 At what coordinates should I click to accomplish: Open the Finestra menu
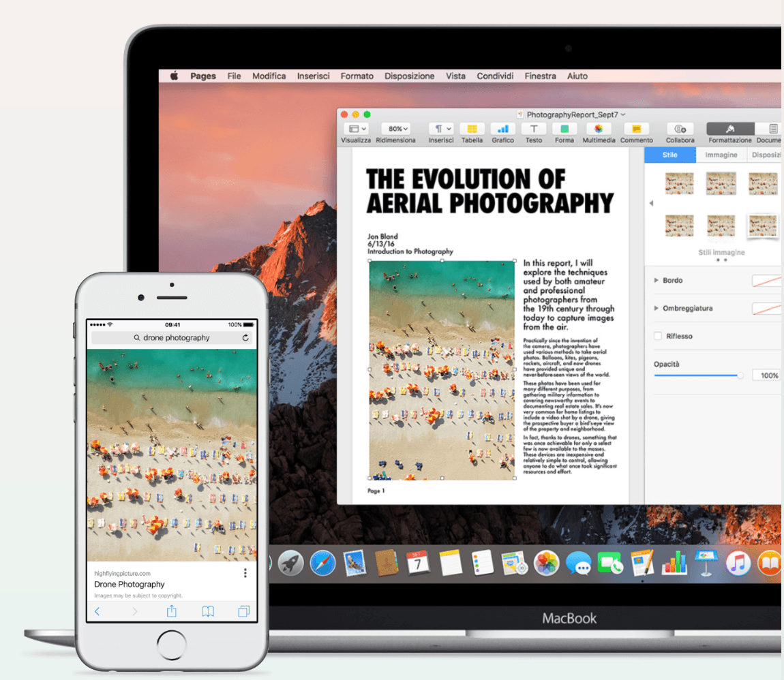540,76
